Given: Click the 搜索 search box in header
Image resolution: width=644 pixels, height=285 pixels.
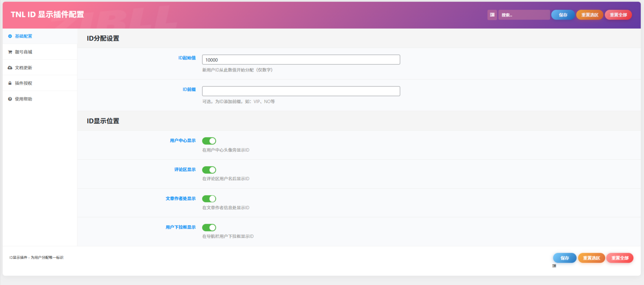Looking at the screenshot, I should click(524, 15).
